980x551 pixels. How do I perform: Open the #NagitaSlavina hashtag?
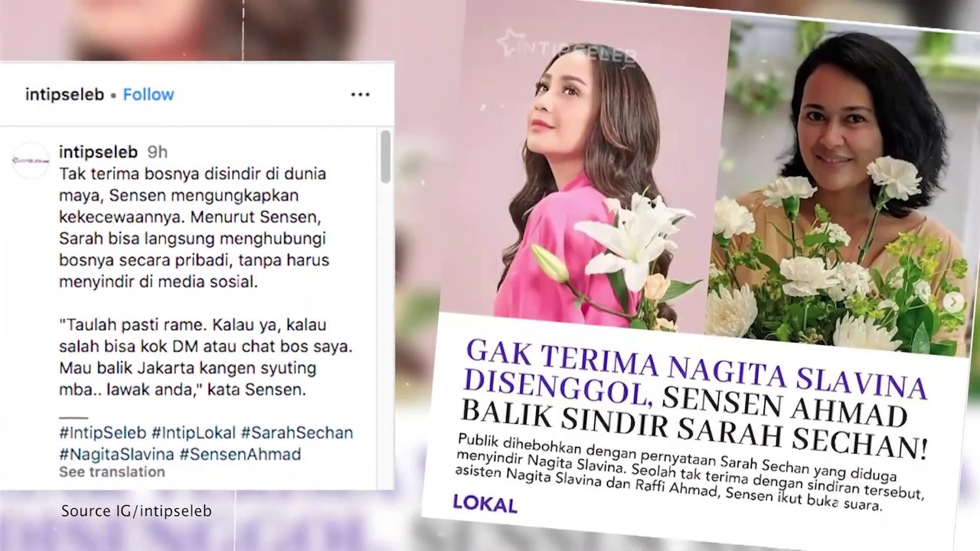pos(116,454)
